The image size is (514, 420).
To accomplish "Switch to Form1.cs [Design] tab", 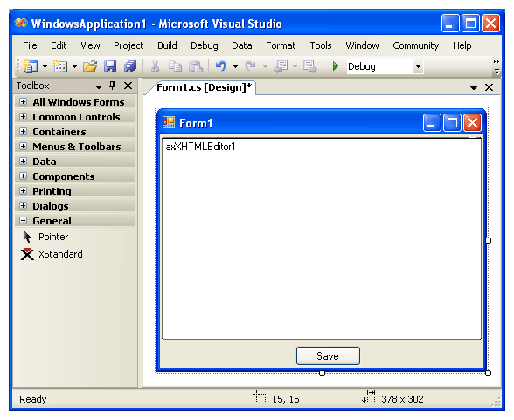I will (x=204, y=87).
